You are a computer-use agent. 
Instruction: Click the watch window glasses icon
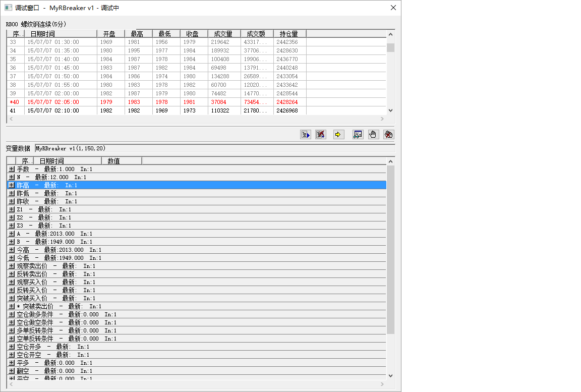click(358, 134)
